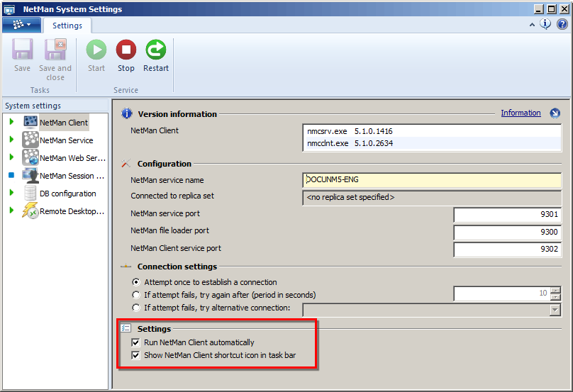This screenshot has width=573, height=392.
Task: Click green status arrow beside NetMan Service
Action: coord(11,140)
